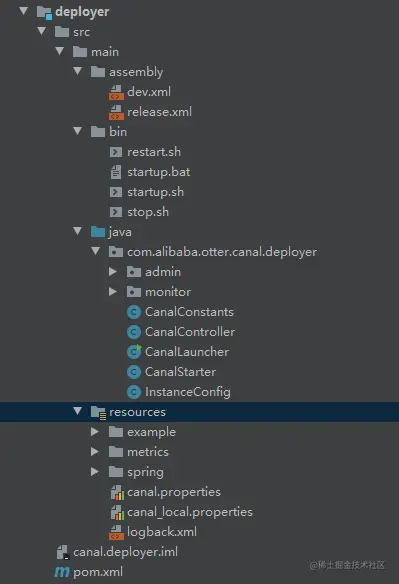
Task: Expand the admin package
Action: pos(113,272)
